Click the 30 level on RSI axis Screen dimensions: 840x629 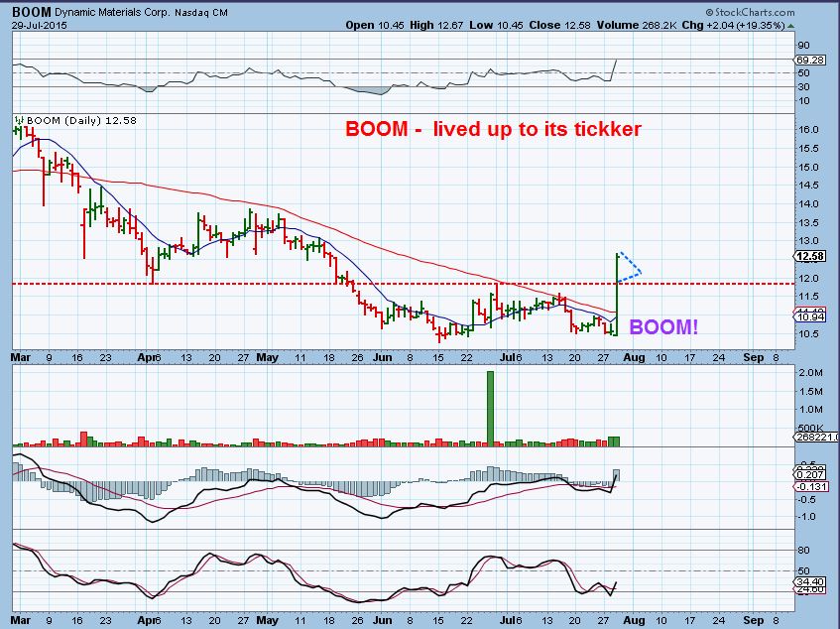803,86
